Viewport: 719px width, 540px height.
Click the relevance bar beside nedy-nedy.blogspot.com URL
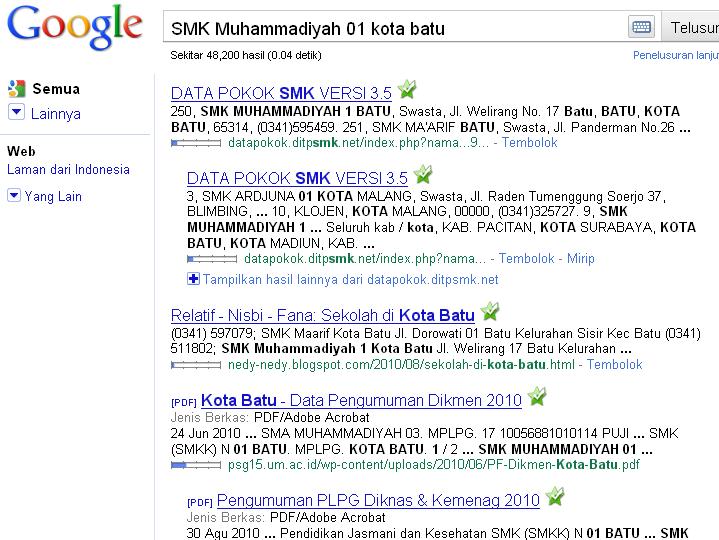(196, 365)
